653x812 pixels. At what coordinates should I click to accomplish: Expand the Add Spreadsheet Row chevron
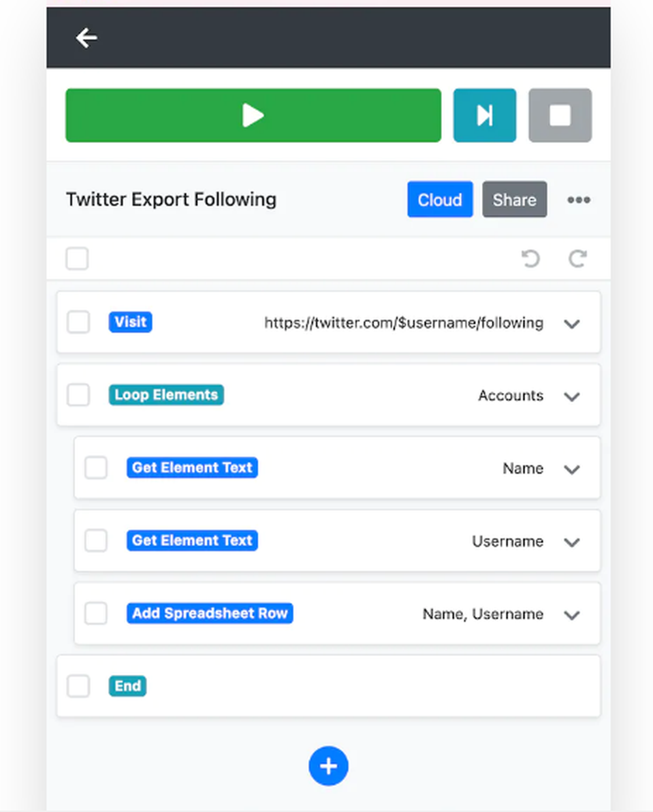pyautogui.click(x=572, y=615)
